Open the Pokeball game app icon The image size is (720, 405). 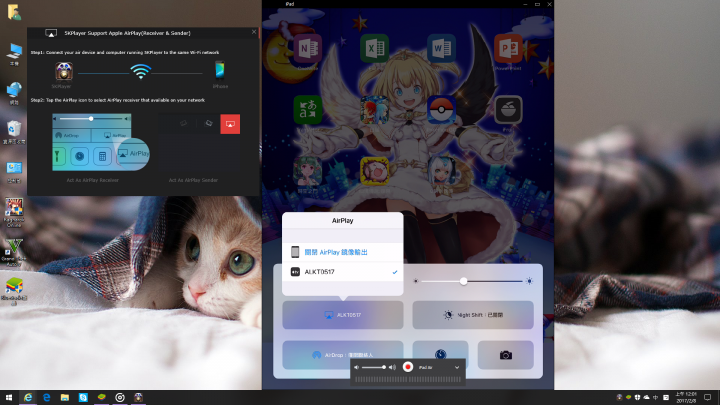[x=441, y=110]
